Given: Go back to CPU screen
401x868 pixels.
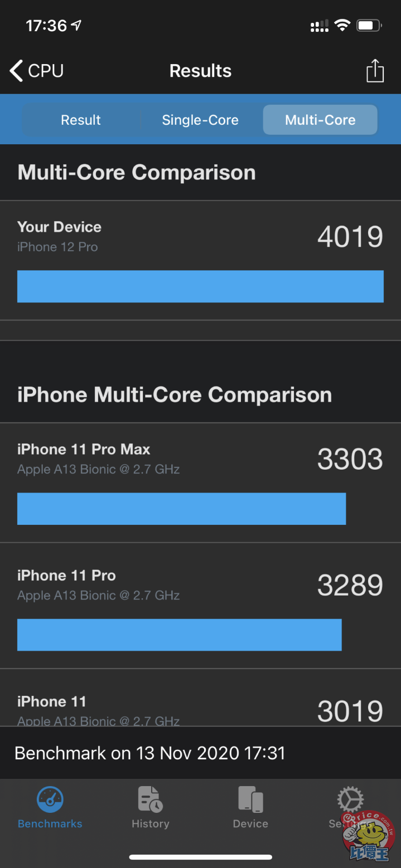Looking at the screenshot, I should pos(37,71).
